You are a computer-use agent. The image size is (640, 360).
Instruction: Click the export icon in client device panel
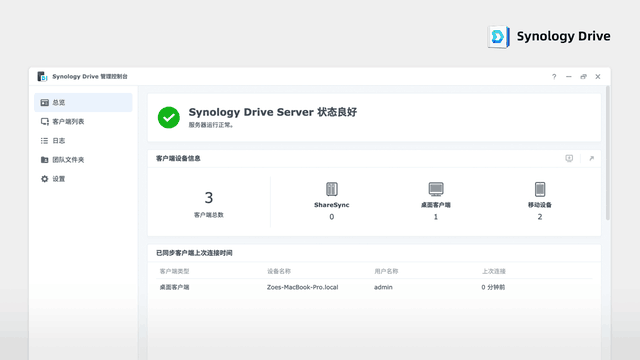569,158
